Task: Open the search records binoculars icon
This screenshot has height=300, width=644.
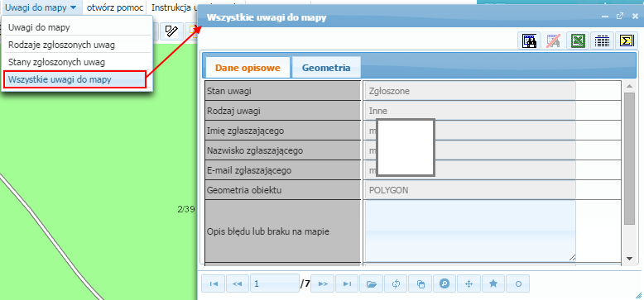Action: 530,40
